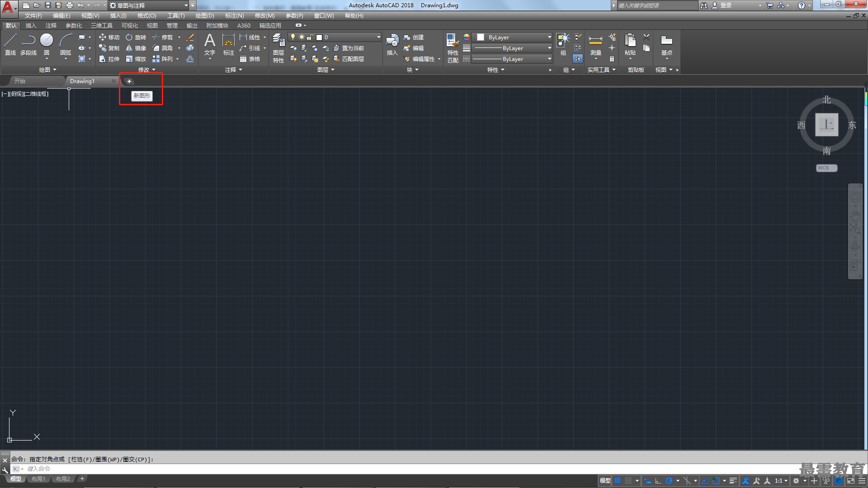Screen dimensions: 868x488
Task: Add a 标注 (Dimension) annotation
Action: click(x=229, y=44)
